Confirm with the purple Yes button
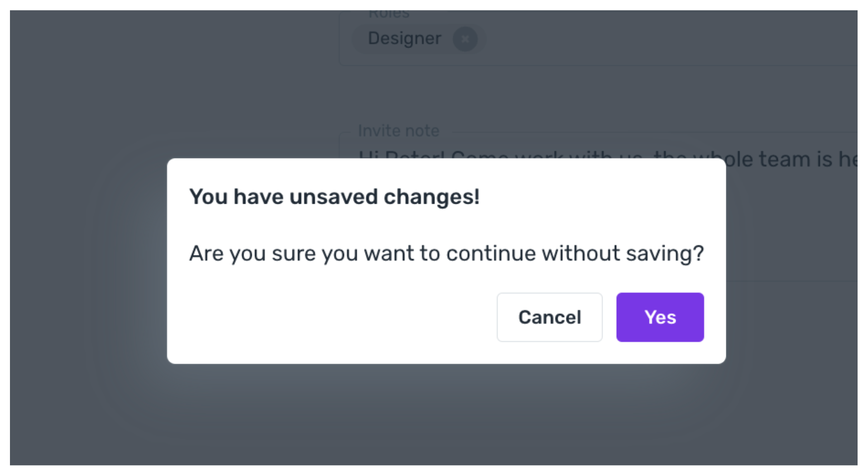Image resolution: width=868 pixels, height=475 pixels. click(x=660, y=317)
